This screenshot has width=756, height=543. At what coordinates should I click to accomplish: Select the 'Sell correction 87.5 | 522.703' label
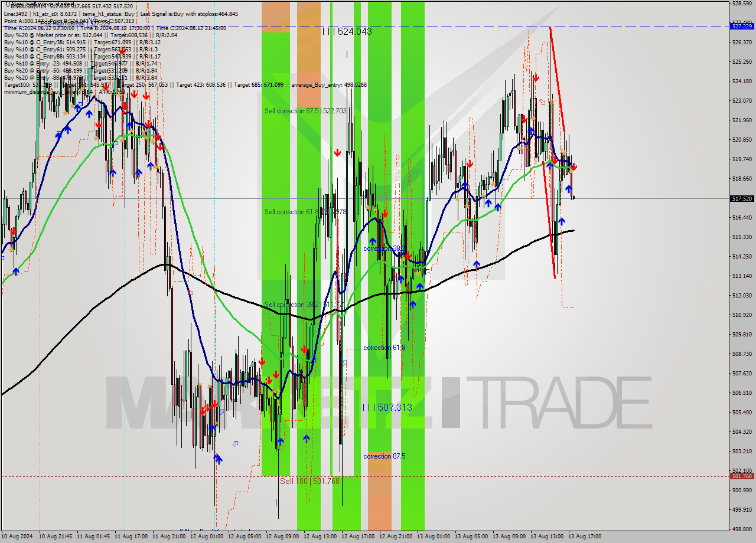click(x=305, y=111)
